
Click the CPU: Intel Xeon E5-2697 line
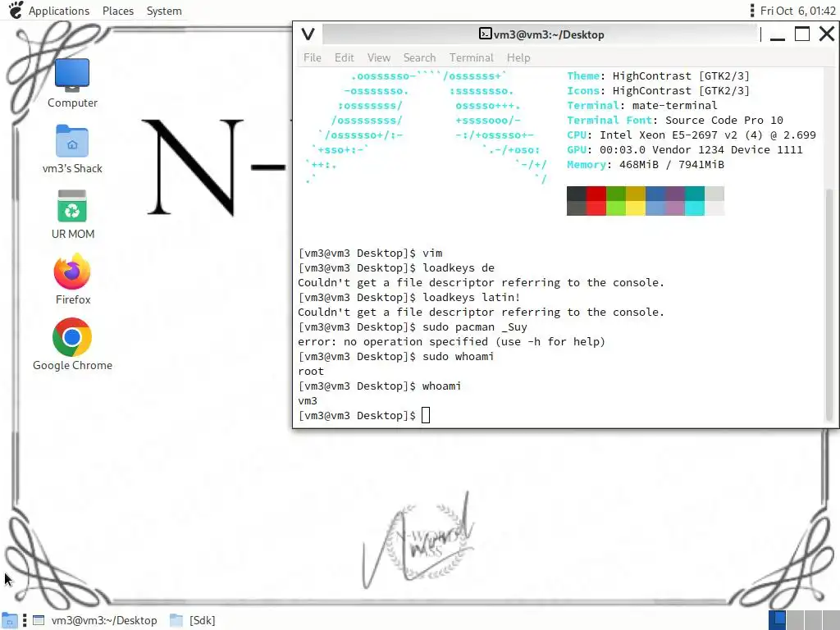[691, 135]
